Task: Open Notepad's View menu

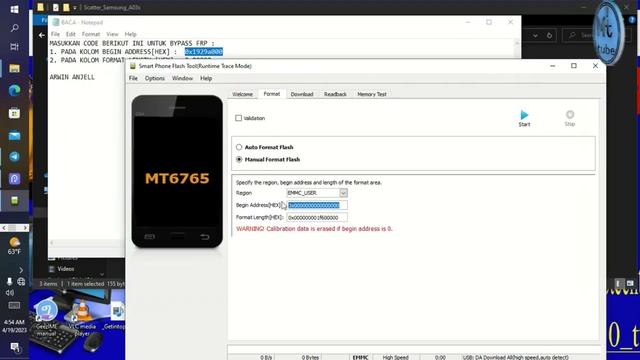Action: 112,34
